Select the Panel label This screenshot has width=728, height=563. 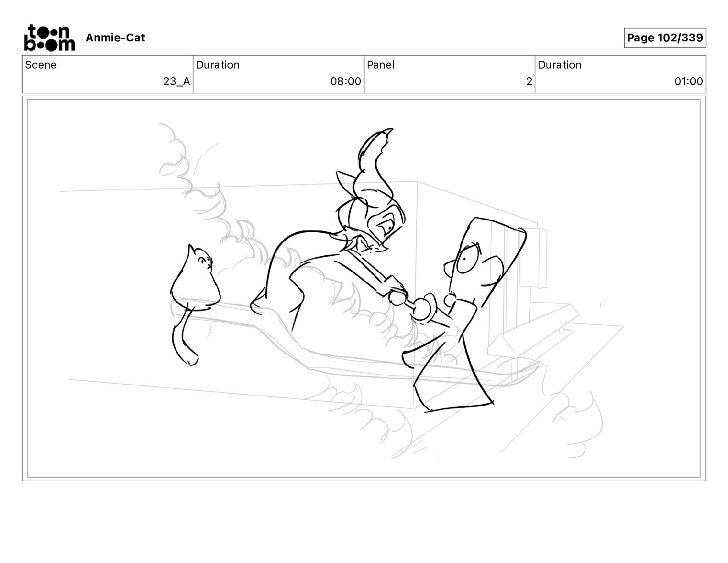381,65
